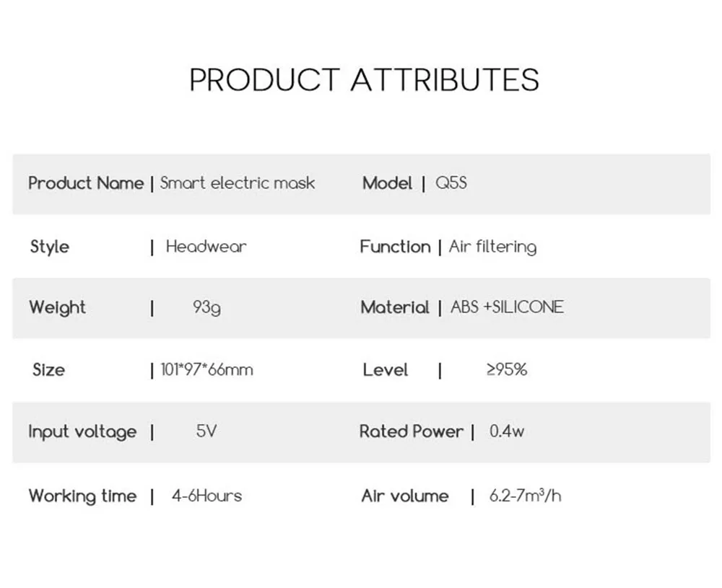Image resolution: width=722 pixels, height=588 pixels.
Task: Click the Air filtering function text
Action: 492,247
